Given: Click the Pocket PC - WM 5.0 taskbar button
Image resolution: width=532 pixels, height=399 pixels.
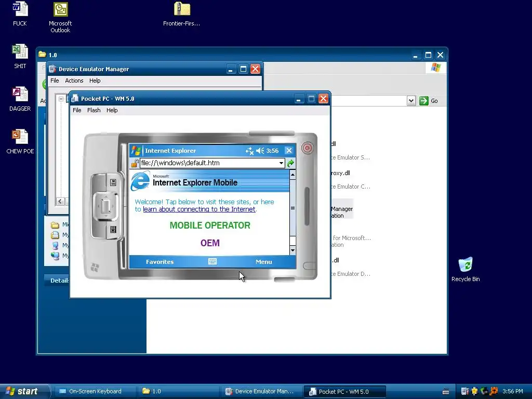Looking at the screenshot, I should 344,392.
